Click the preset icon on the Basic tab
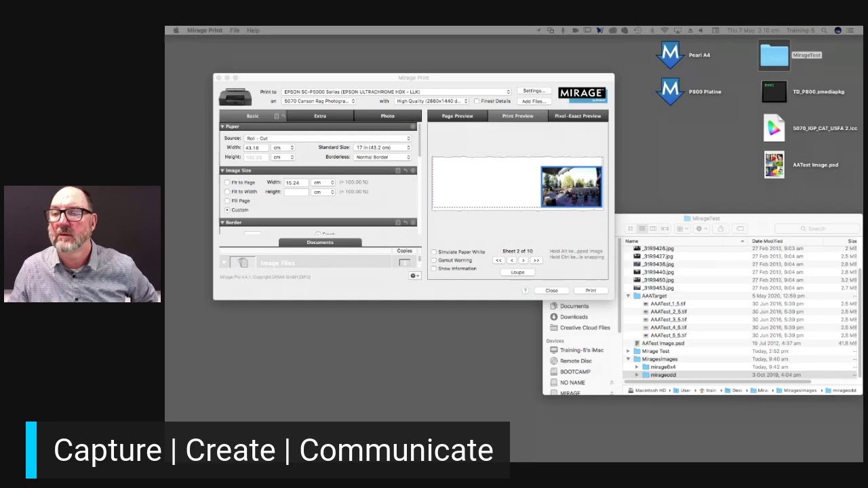This screenshot has height=488, width=868. pos(276,116)
